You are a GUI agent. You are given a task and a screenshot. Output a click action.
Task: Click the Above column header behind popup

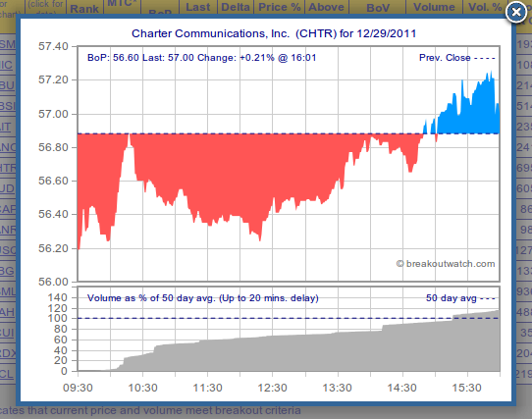[326, 7]
